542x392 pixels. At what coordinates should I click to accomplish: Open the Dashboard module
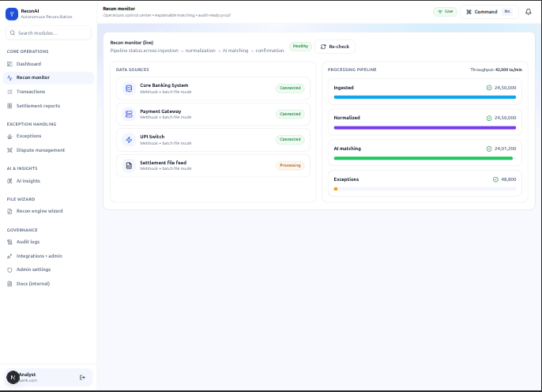tap(48, 64)
